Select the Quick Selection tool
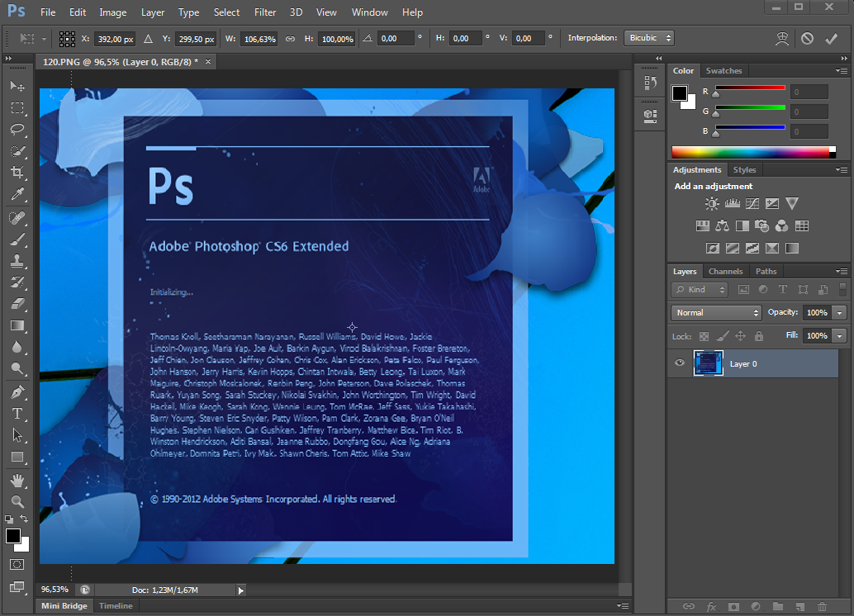 point(17,151)
